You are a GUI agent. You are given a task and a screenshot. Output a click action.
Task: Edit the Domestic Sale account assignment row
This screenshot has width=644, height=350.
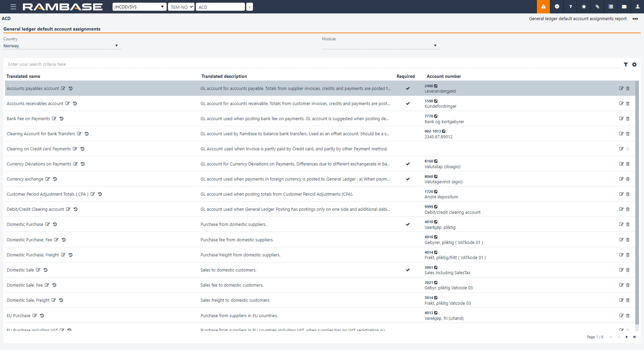[621, 270]
